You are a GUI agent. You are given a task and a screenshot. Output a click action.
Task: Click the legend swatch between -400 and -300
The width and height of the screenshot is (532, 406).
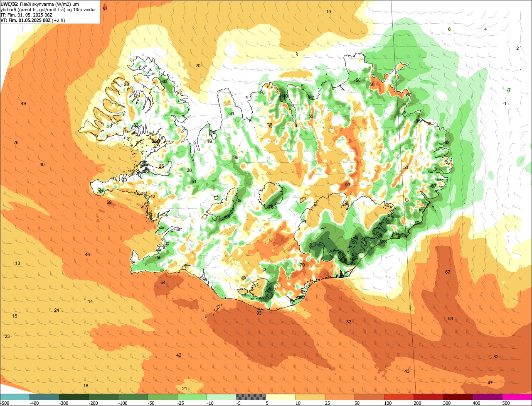[44, 397]
